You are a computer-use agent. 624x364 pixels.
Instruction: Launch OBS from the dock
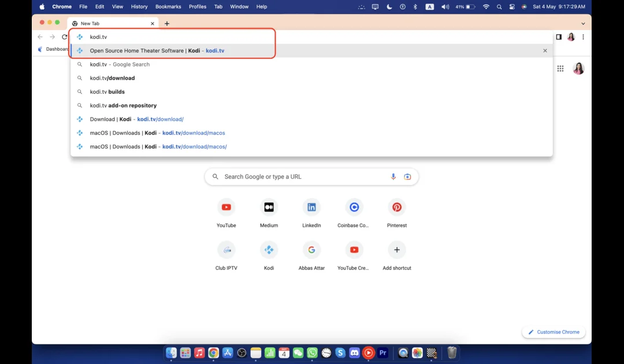click(242, 352)
